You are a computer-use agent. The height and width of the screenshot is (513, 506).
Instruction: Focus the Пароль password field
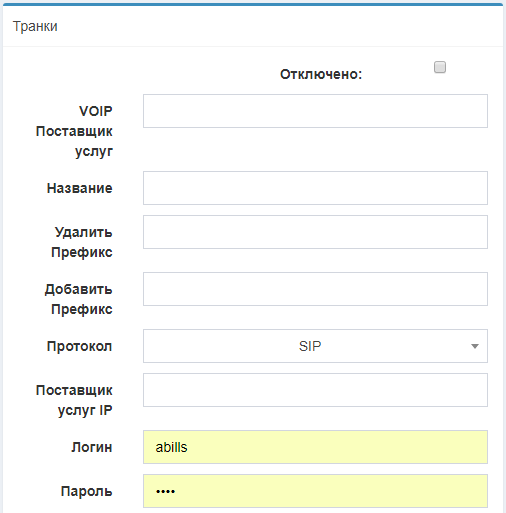315,491
